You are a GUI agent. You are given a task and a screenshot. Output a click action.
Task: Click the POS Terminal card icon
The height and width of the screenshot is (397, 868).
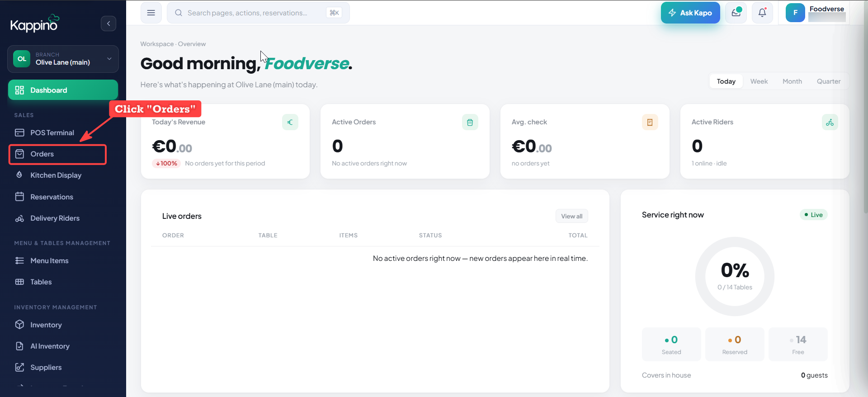19,132
